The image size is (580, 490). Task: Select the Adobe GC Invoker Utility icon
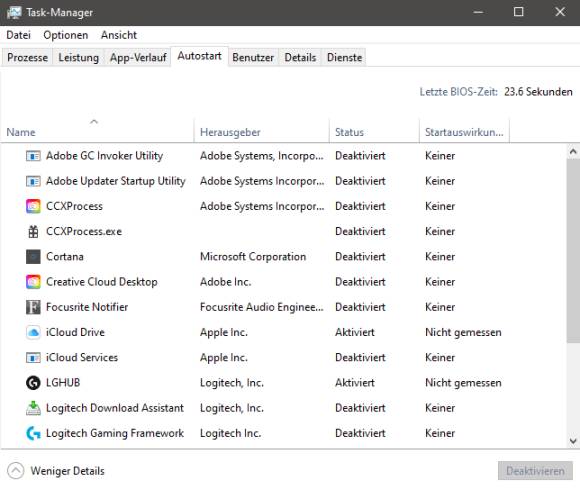pyautogui.click(x=33, y=156)
